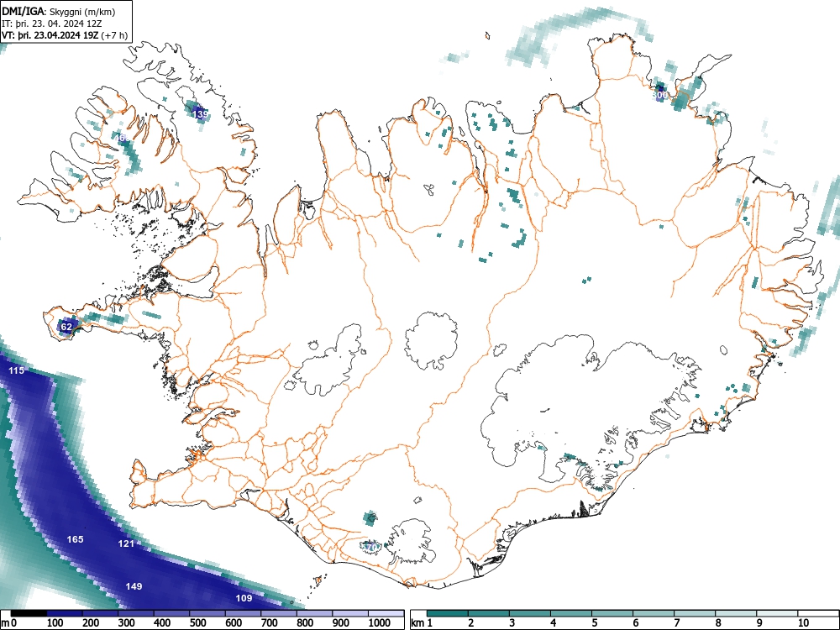This screenshot has width=840, height=630.
Task: Click the 'IT: þri. 23. 04. 2024 12Z' line
Action: point(54,24)
